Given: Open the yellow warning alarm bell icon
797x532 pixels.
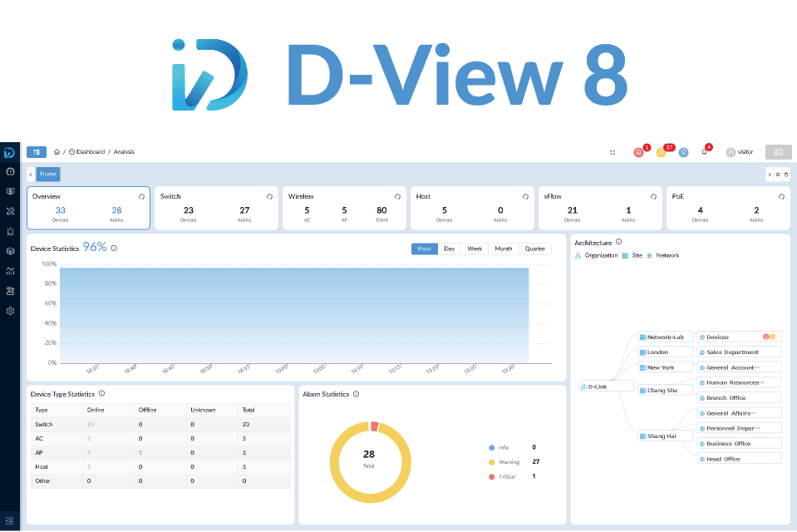Looking at the screenshot, I should 662,152.
